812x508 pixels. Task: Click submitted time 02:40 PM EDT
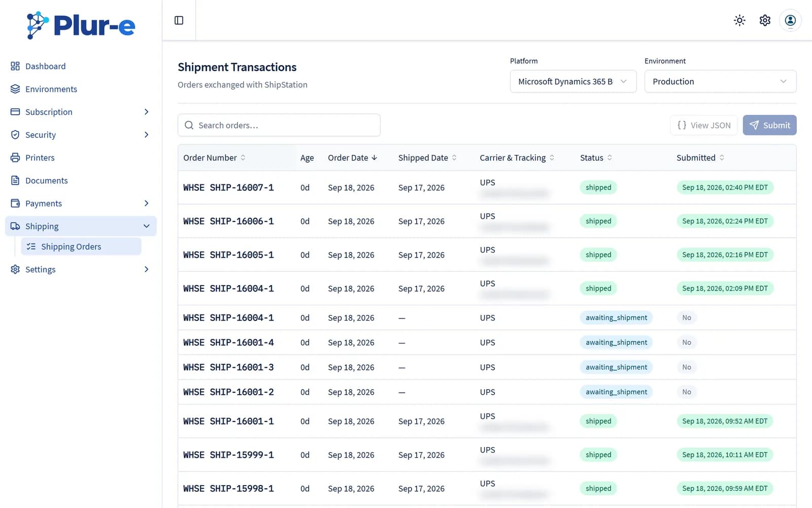(725, 187)
